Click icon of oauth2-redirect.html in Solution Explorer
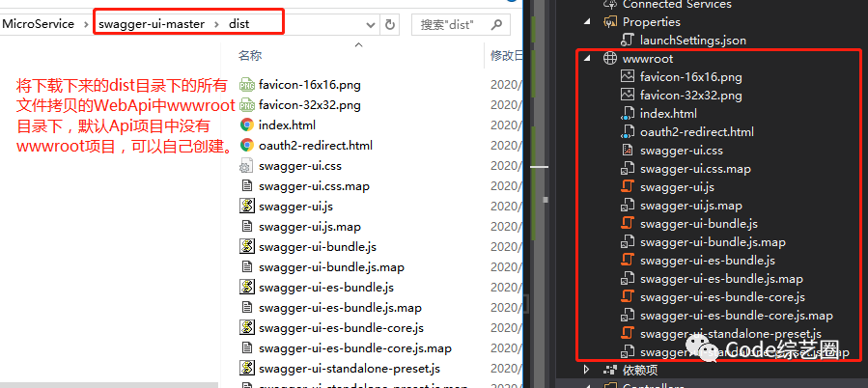Viewport: 868px width, 388px height. pos(628,131)
